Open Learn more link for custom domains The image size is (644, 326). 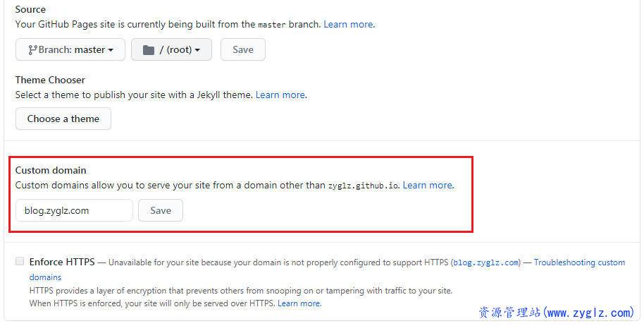click(x=428, y=186)
